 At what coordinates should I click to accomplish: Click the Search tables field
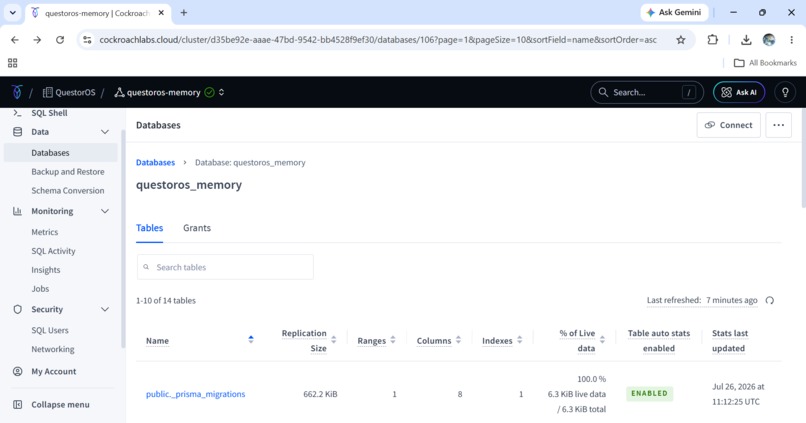225,267
